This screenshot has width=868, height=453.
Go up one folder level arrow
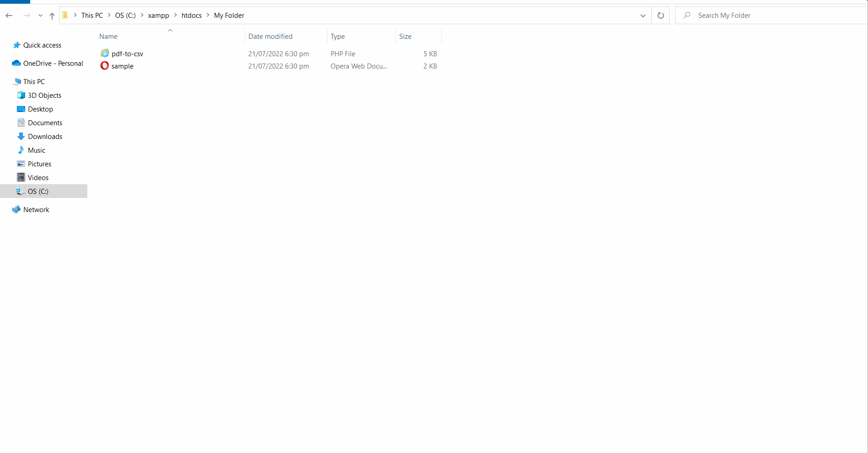tap(52, 16)
